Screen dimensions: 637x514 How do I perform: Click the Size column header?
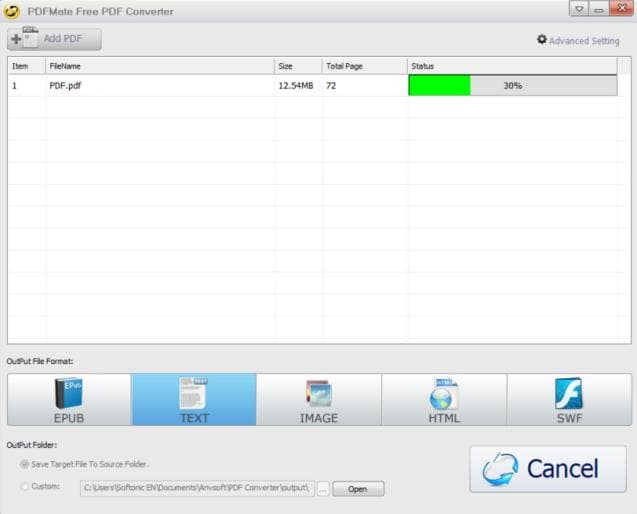(x=298, y=66)
